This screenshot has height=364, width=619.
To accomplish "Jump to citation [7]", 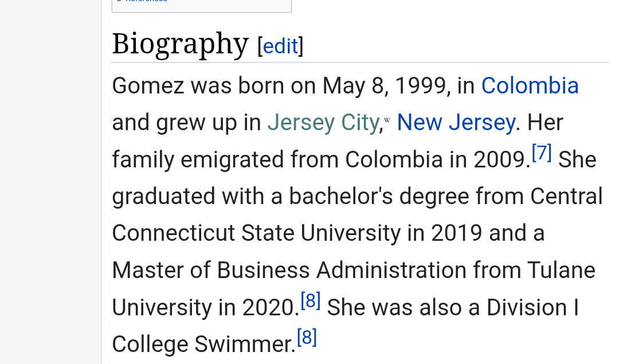I will click(x=542, y=152).
